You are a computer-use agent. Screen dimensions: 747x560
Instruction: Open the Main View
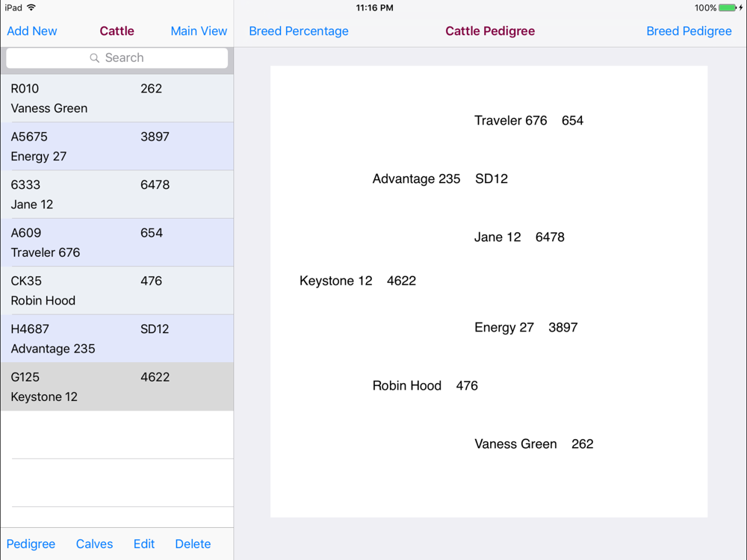point(199,31)
